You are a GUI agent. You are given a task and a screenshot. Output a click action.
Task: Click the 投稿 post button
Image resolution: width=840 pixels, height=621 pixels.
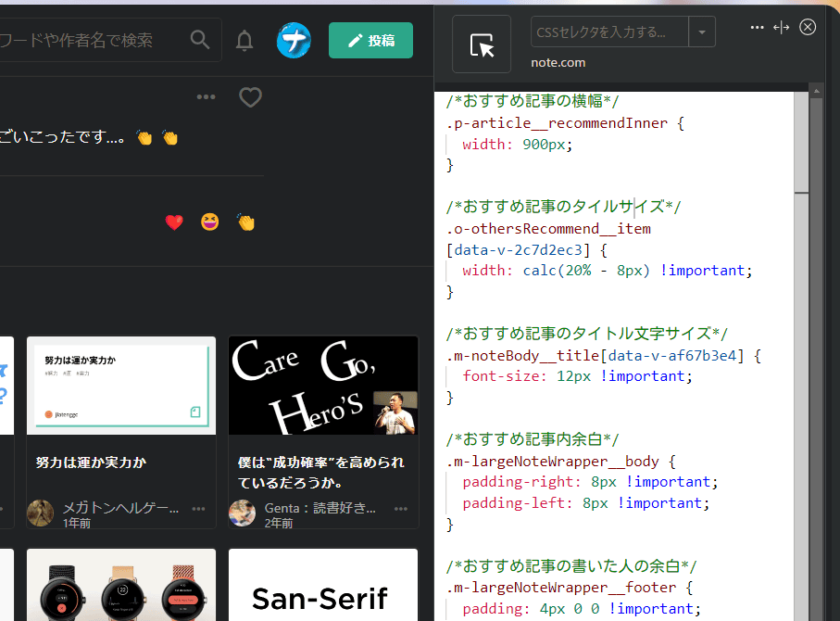click(x=370, y=40)
